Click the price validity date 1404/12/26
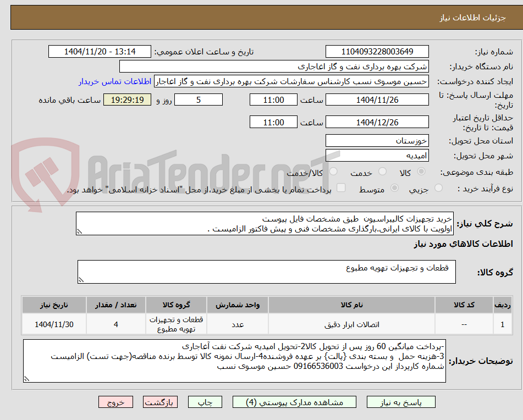The height and width of the screenshot is (420, 523). [x=377, y=123]
